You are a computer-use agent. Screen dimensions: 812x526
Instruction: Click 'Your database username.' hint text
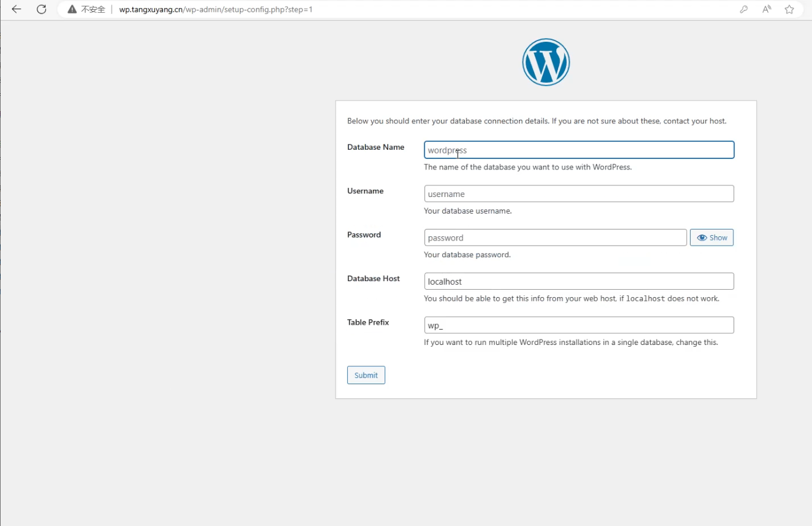[x=468, y=211]
